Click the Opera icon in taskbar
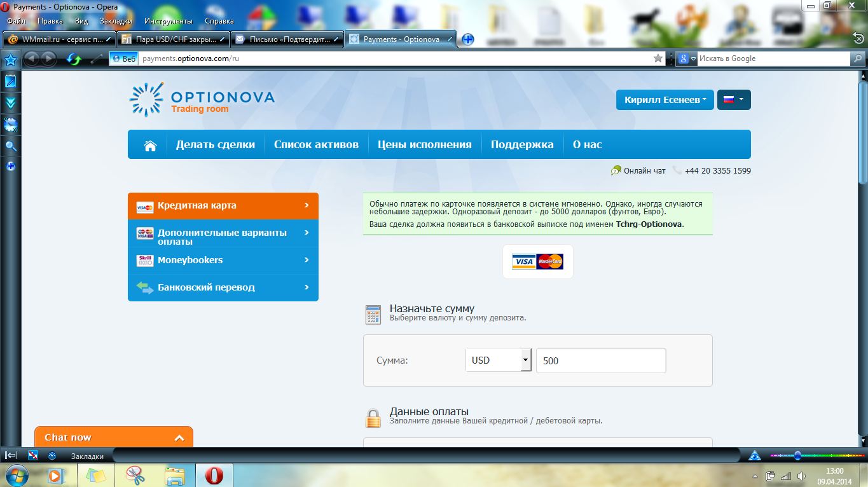The width and height of the screenshot is (868, 487). coord(214,475)
